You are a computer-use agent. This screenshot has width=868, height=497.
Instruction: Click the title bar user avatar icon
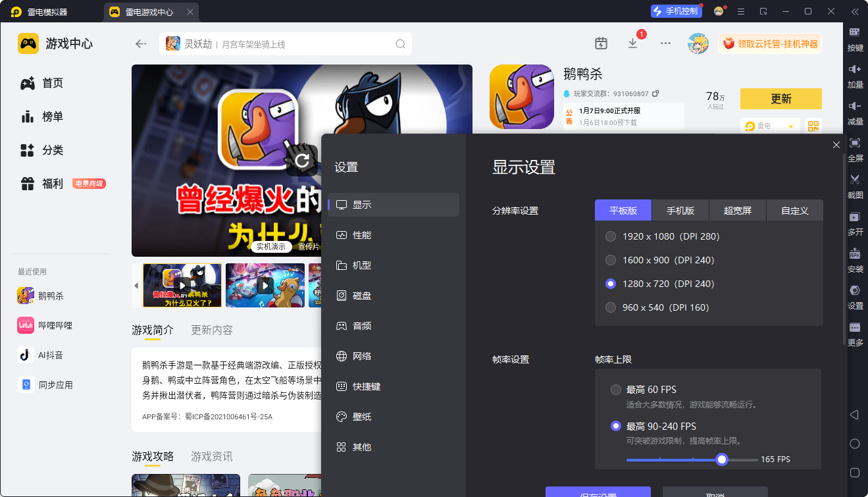(719, 11)
